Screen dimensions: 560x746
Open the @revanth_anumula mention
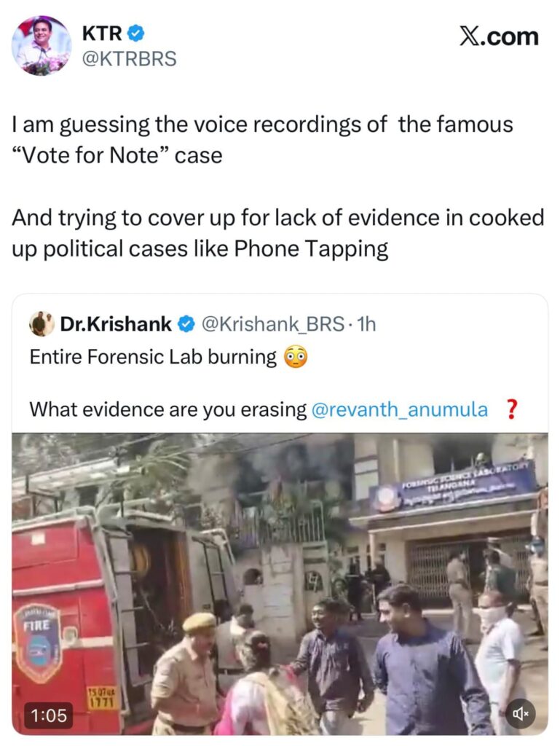[x=399, y=410]
